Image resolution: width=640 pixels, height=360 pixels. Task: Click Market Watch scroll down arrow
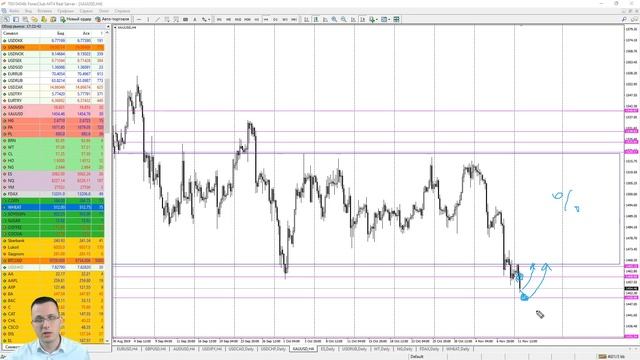pos(108,340)
